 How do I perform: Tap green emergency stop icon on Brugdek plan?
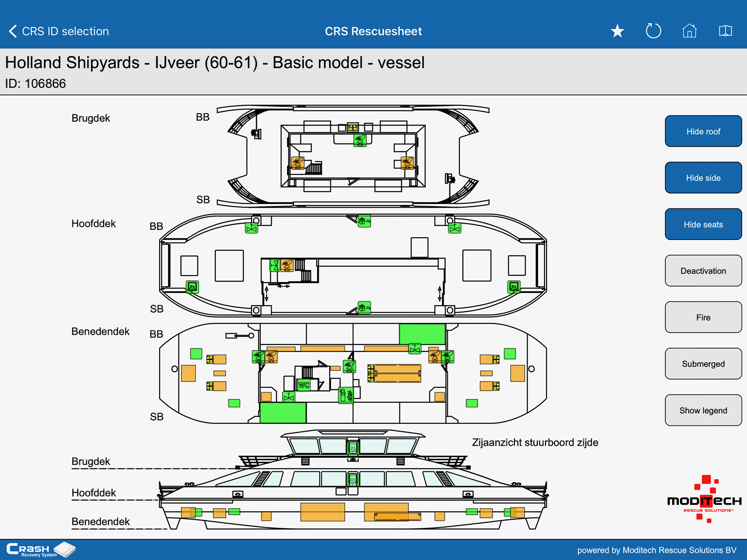pos(360,140)
